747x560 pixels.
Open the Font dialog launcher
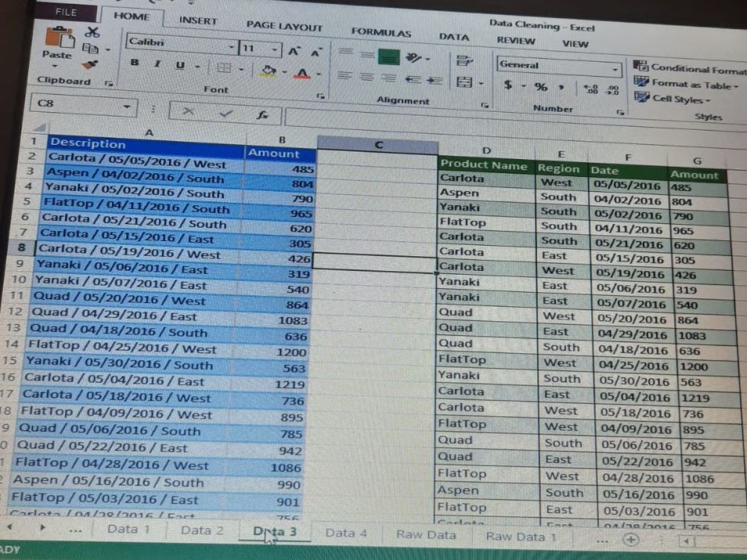tap(320, 96)
